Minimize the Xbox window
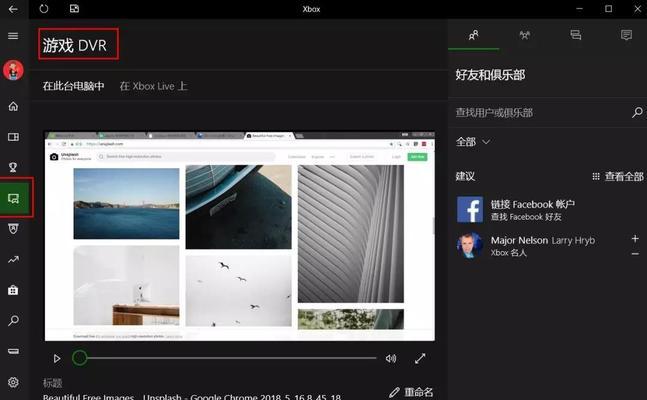This screenshot has height=400, width=647. pyautogui.click(x=579, y=9)
